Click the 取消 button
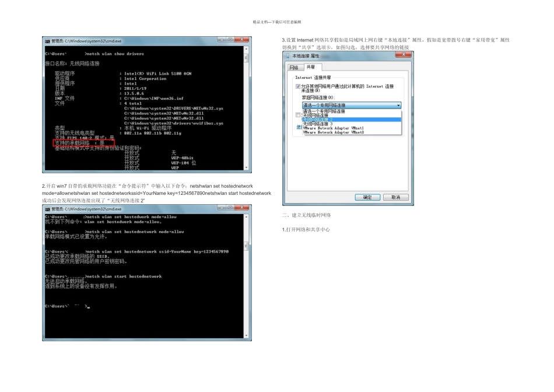554x392 pixels. pyautogui.click(x=396, y=197)
